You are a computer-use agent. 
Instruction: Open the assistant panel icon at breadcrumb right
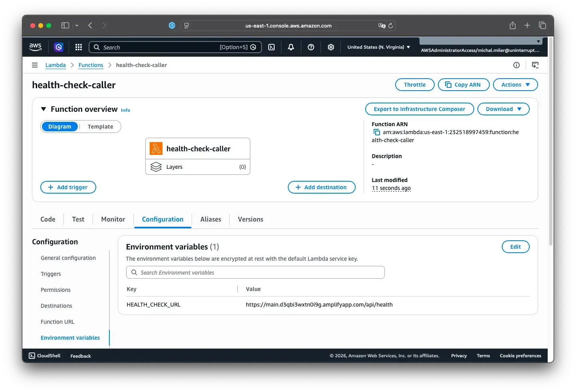click(x=535, y=65)
